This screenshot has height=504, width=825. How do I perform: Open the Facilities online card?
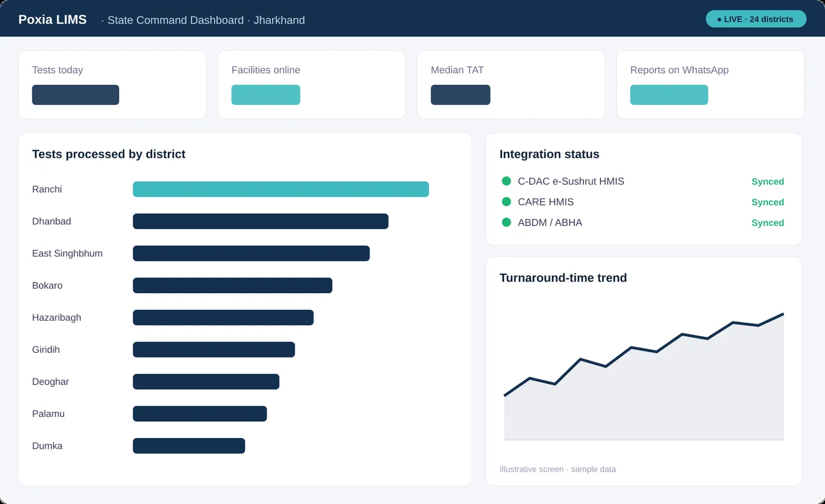tap(311, 85)
